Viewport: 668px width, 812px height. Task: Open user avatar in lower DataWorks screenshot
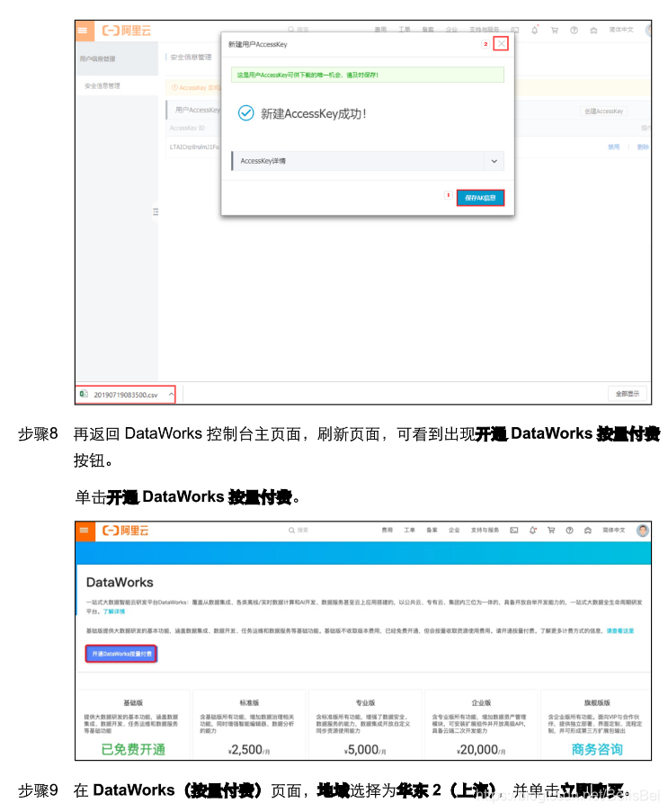tap(643, 531)
